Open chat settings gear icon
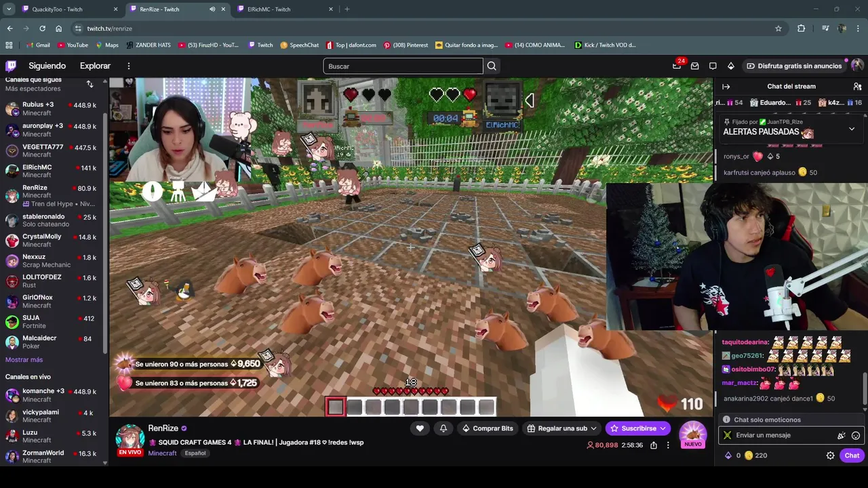This screenshot has height=488, width=868. [830, 455]
